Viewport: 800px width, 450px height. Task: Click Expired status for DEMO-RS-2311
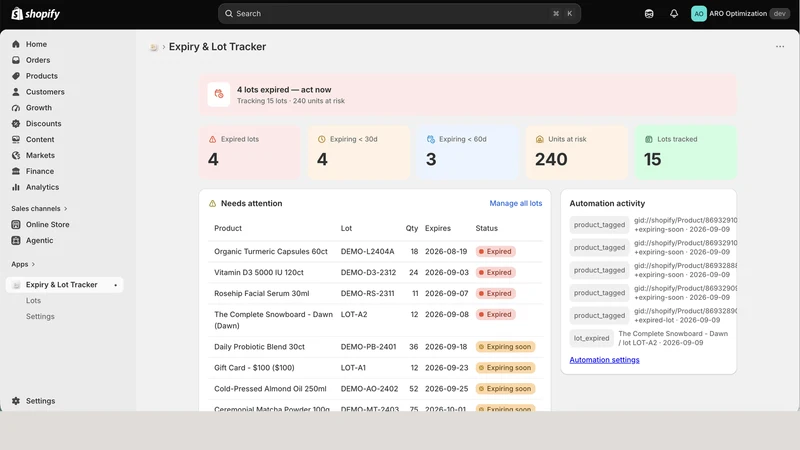point(495,293)
